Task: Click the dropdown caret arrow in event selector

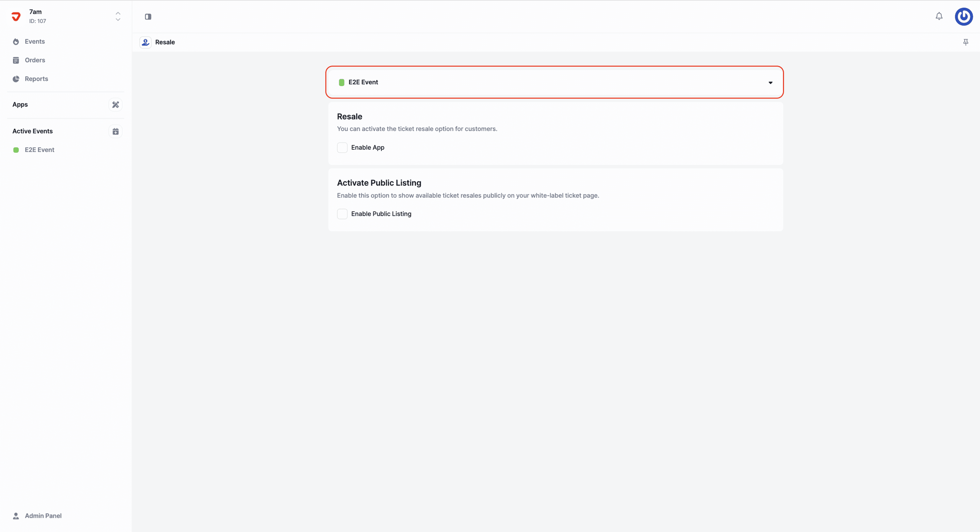Action: click(x=770, y=83)
